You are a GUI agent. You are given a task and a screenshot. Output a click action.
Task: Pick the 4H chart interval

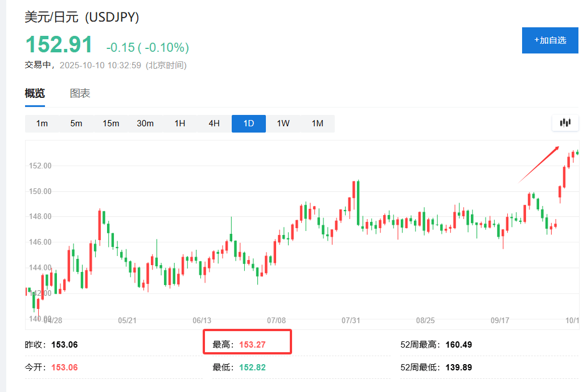point(214,123)
